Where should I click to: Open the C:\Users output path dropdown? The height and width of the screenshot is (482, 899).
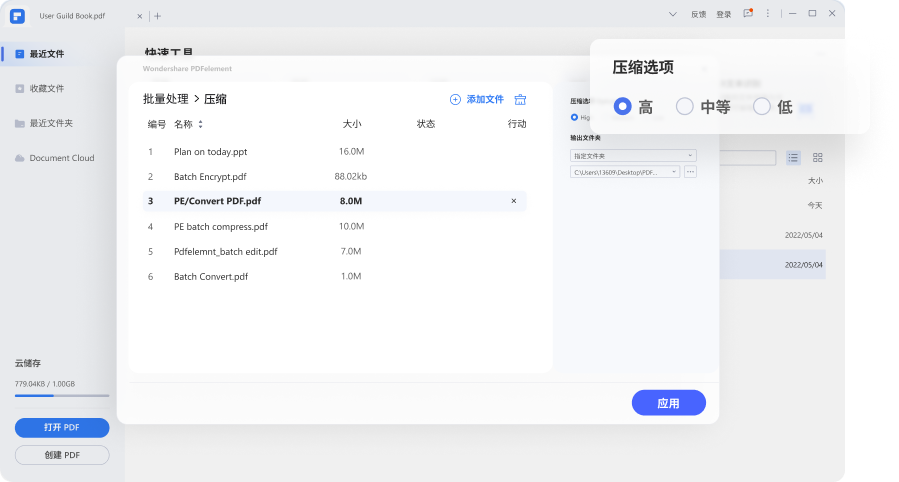pyautogui.click(x=625, y=172)
